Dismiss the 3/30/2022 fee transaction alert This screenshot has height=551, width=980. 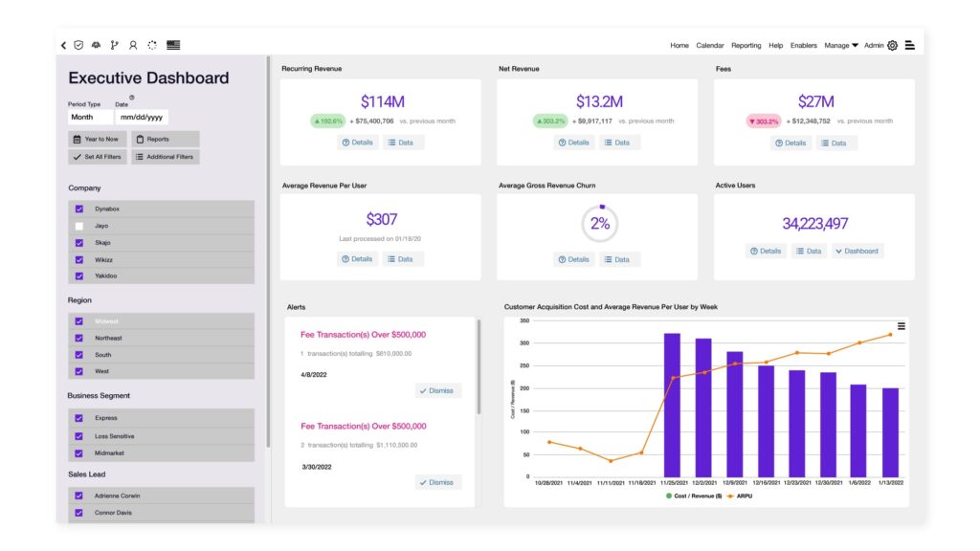(437, 482)
